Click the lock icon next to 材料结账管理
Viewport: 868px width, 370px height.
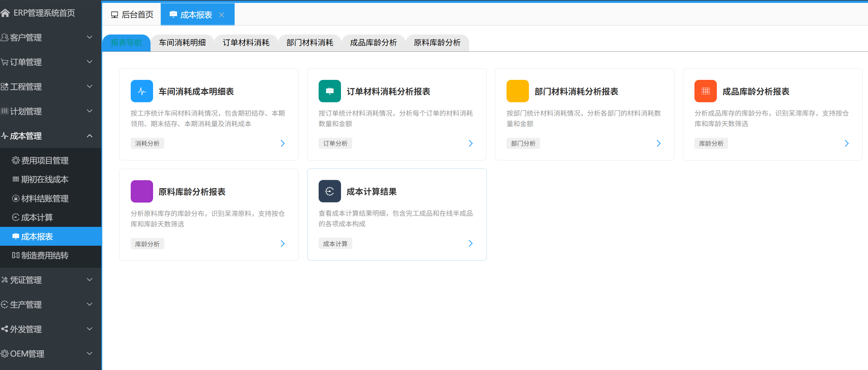click(15, 198)
